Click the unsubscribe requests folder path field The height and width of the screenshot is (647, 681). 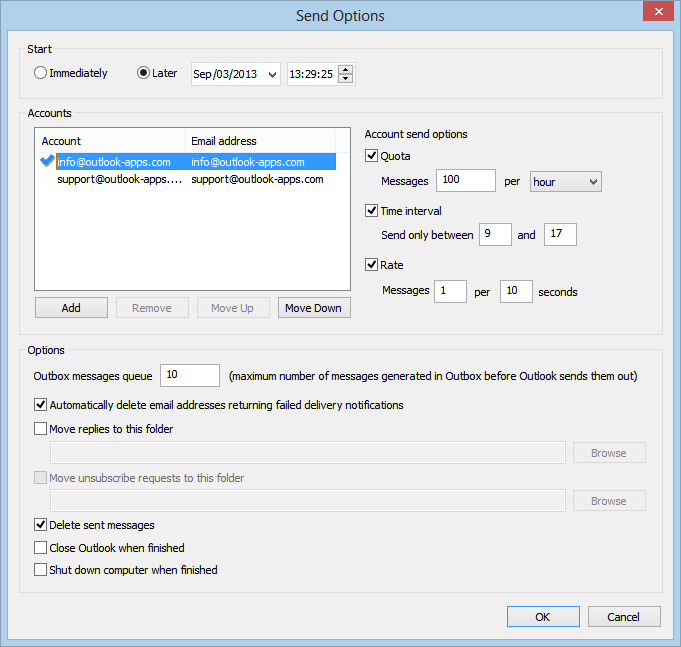308,501
